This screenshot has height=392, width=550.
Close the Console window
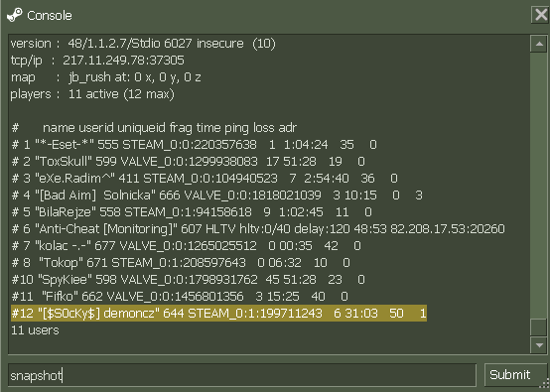pyautogui.click(x=540, y=15)
